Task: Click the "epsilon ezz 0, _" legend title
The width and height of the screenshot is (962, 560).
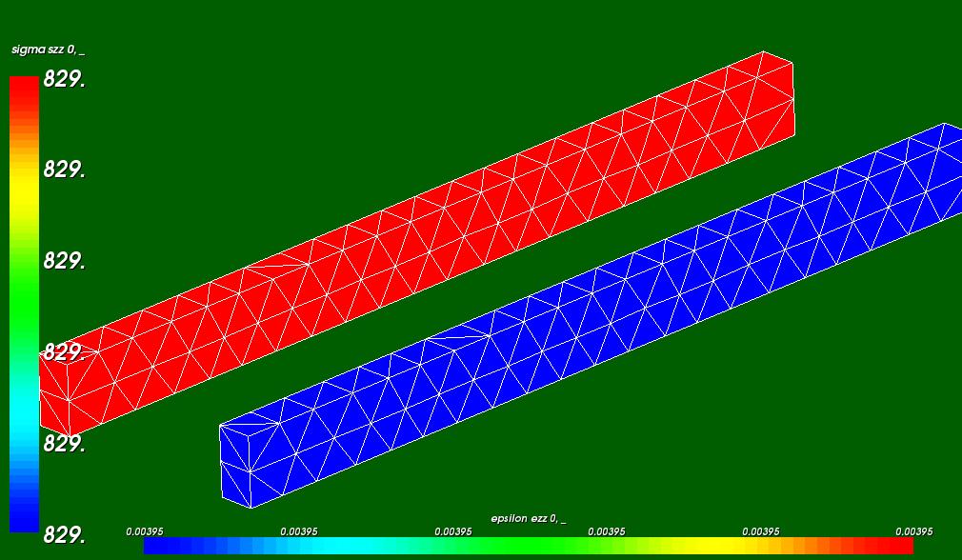Action: tap(529, 519)
